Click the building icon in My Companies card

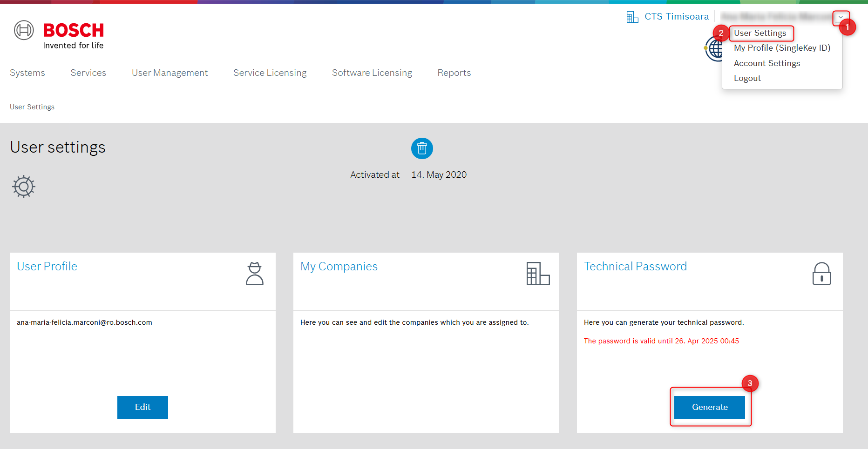click(x=538, y=274)
